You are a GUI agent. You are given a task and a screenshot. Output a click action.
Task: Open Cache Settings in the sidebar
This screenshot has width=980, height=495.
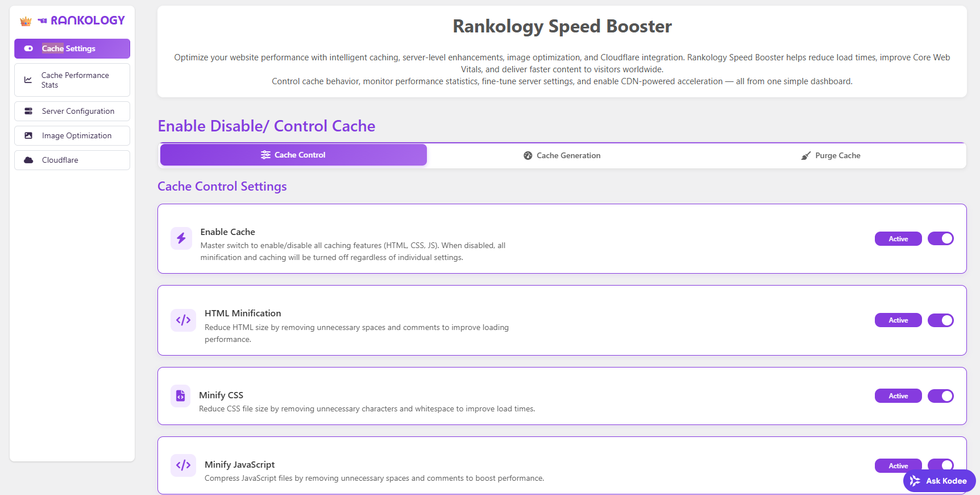click(72, 49)
